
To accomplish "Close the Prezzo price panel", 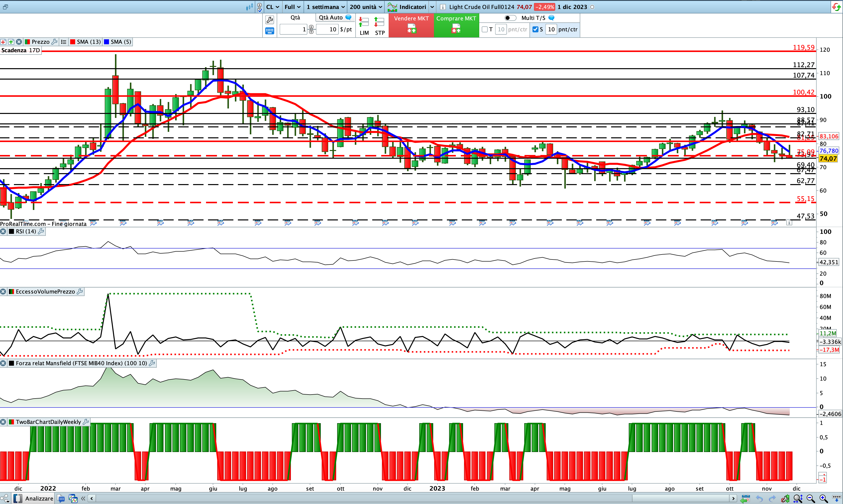I will point(19,42).
